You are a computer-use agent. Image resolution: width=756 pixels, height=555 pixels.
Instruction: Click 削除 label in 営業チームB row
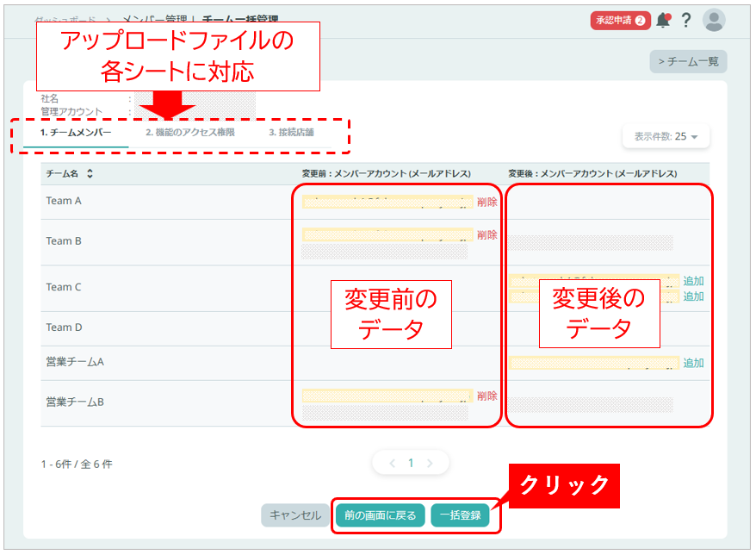pos(487,396)
